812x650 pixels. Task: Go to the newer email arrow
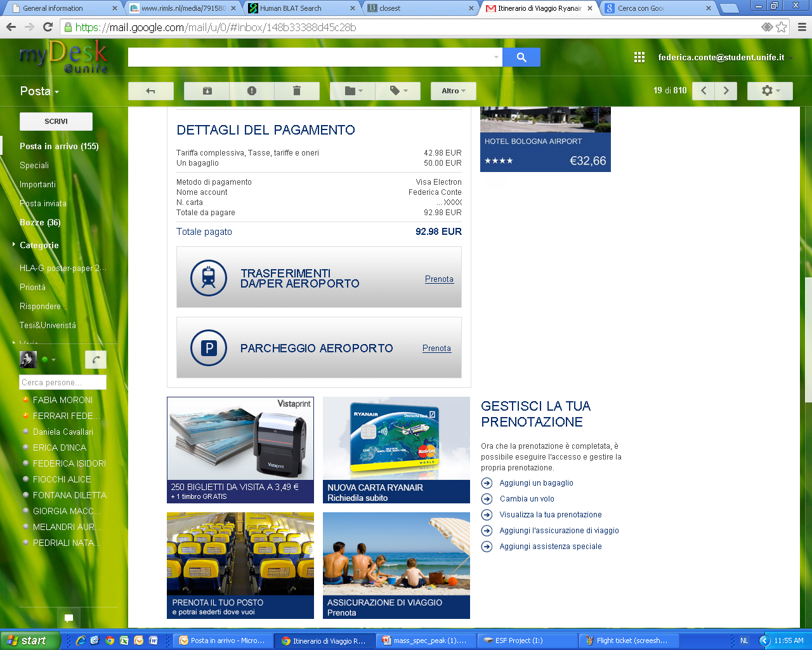pos(704,91)
